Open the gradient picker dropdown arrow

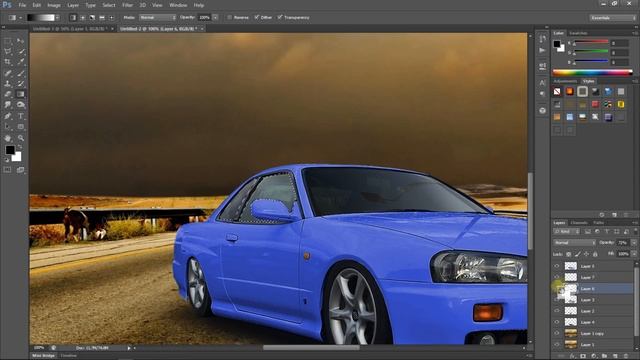(57, 18)
